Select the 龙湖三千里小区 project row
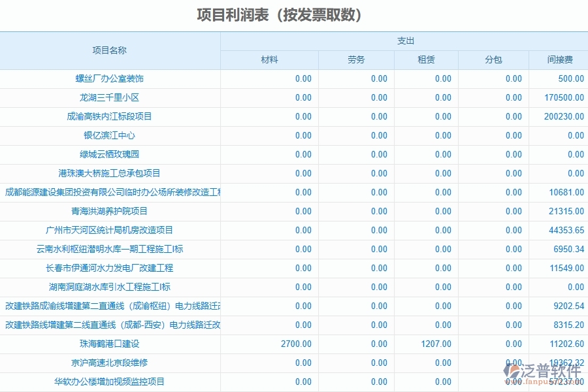588x392 pixels. click(110, 97)
